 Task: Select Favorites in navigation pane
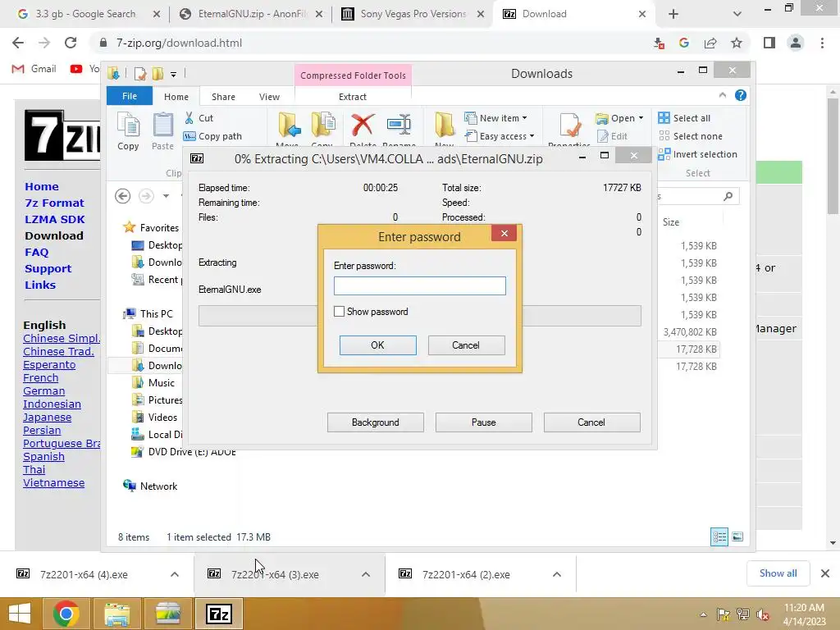pos(152,228)
